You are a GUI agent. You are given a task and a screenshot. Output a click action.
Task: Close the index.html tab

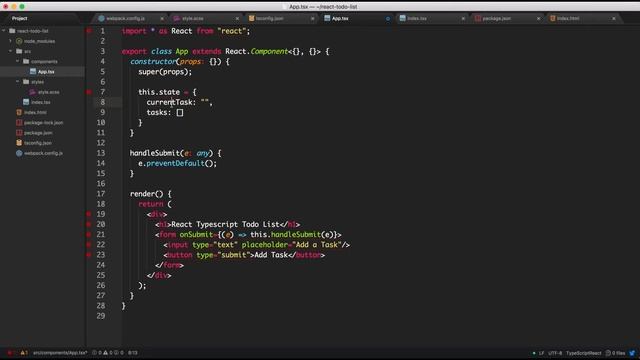614,18
